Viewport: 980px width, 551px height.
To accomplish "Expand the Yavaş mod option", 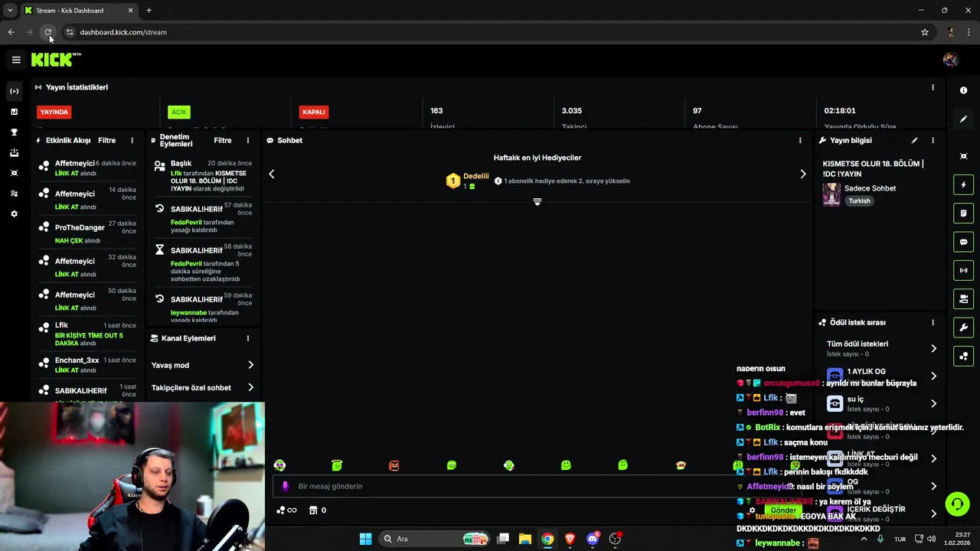I will click(202, 365).
